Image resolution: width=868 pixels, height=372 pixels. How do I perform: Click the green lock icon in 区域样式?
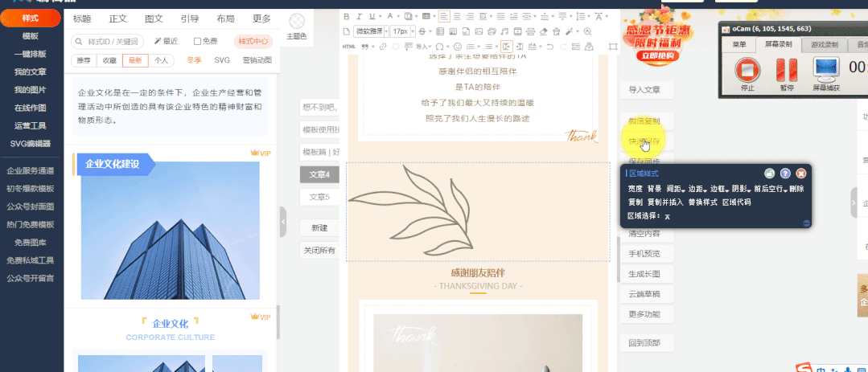click(x=770, y=173)
